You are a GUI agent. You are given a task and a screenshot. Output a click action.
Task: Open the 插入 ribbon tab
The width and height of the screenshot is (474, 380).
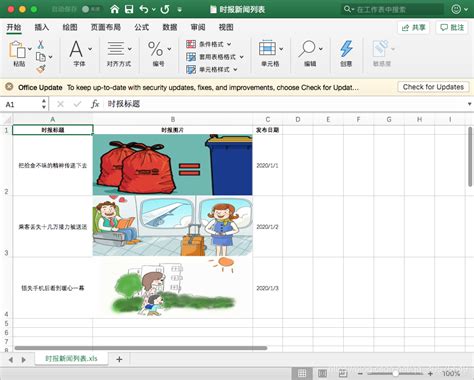click(42, 27)
